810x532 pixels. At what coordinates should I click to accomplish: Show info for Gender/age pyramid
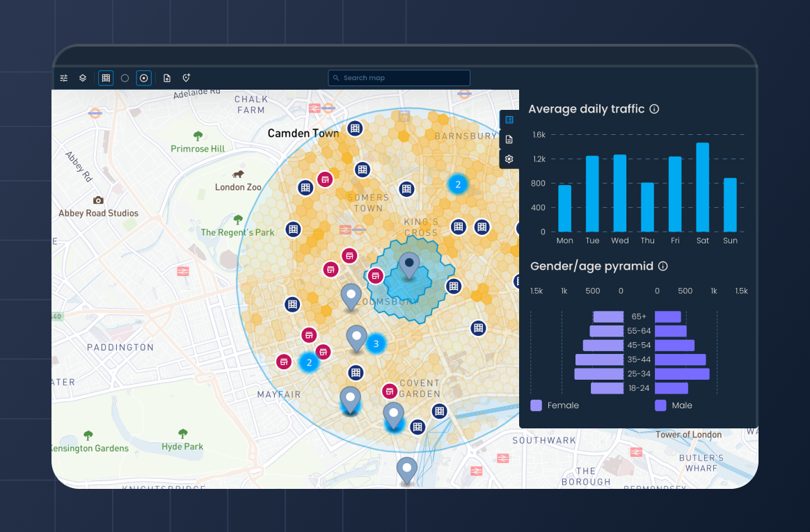point(663,266)
